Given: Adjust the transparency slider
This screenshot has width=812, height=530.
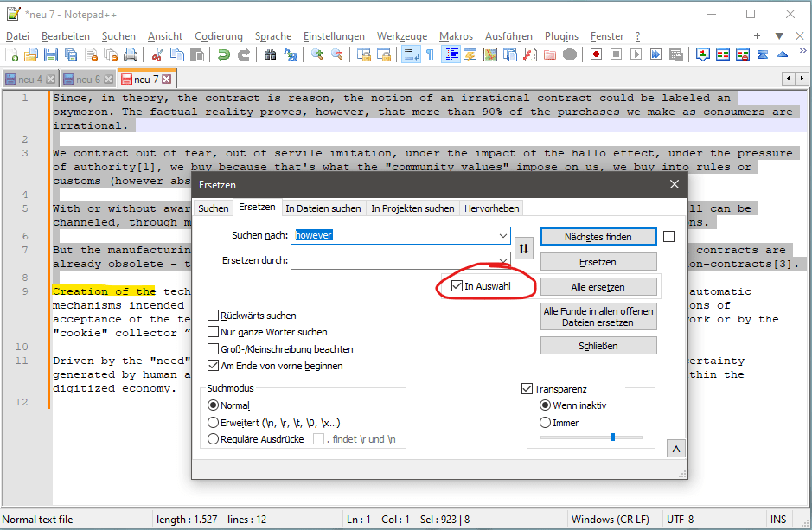Looking at the screenshot, I should pos(612,436).
